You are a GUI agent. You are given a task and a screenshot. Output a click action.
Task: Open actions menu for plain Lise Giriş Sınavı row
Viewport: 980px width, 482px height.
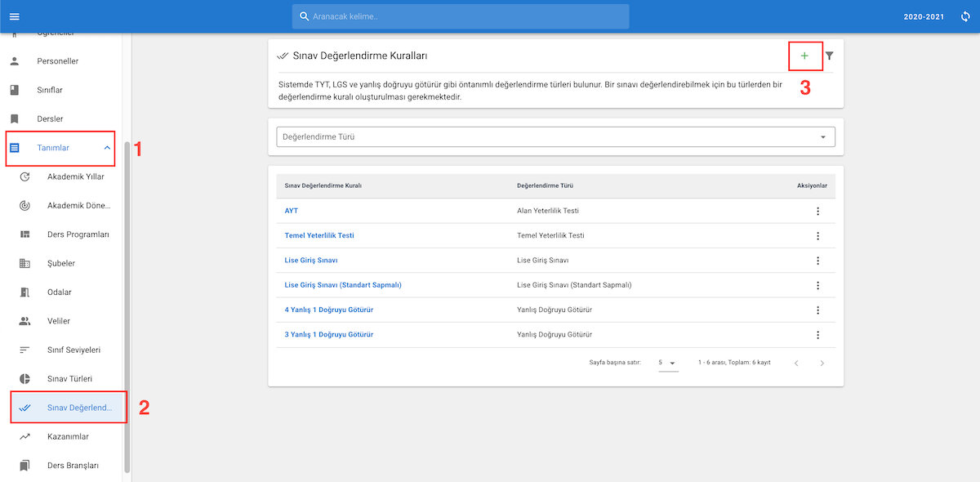coord(817,261)
